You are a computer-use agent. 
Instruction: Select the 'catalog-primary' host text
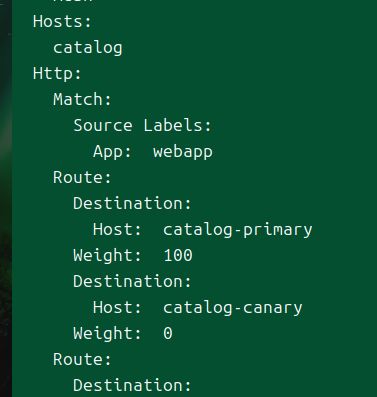coord(238,230)
